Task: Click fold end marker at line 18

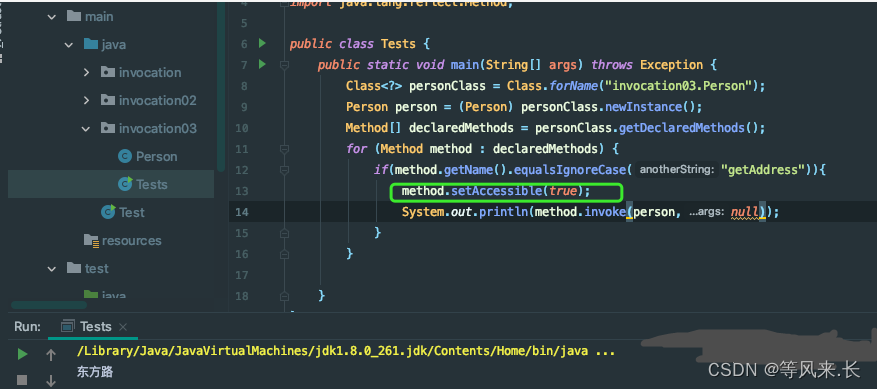Action: (x=284, y=296)
